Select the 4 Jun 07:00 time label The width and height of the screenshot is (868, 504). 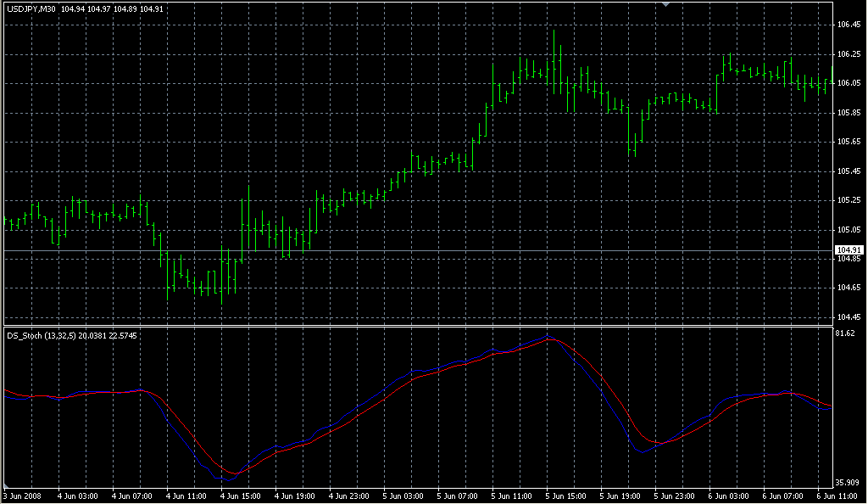coord(133,496)
